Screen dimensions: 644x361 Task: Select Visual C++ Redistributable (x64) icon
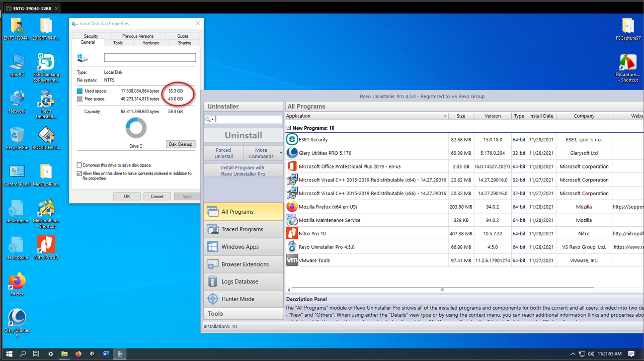pyautogui.click(x=292, y=179)
